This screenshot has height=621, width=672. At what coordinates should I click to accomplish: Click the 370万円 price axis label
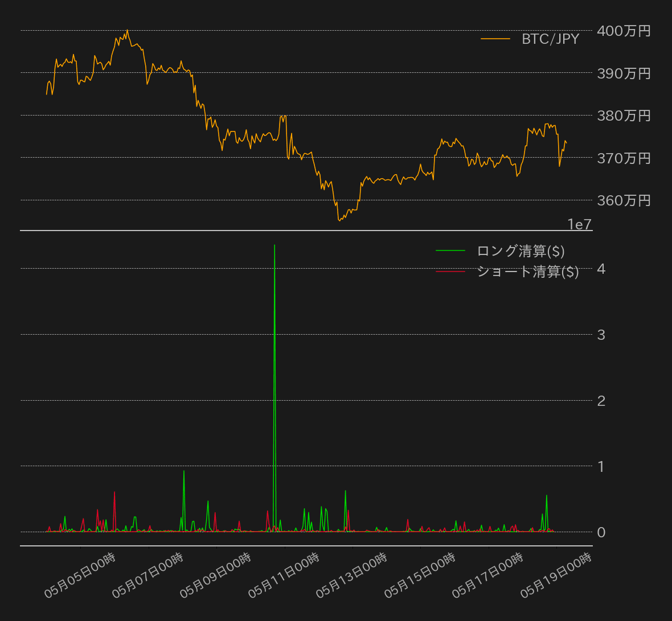click(624, 158)
